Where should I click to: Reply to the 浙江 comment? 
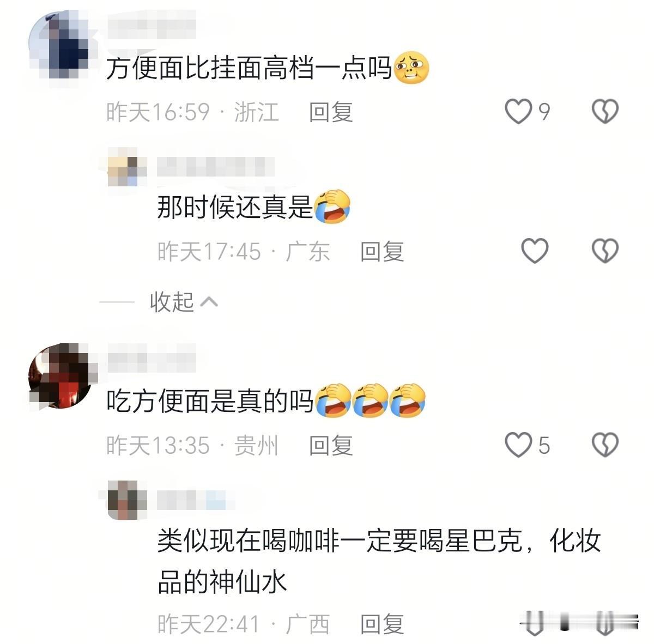(x=331, y=112)
